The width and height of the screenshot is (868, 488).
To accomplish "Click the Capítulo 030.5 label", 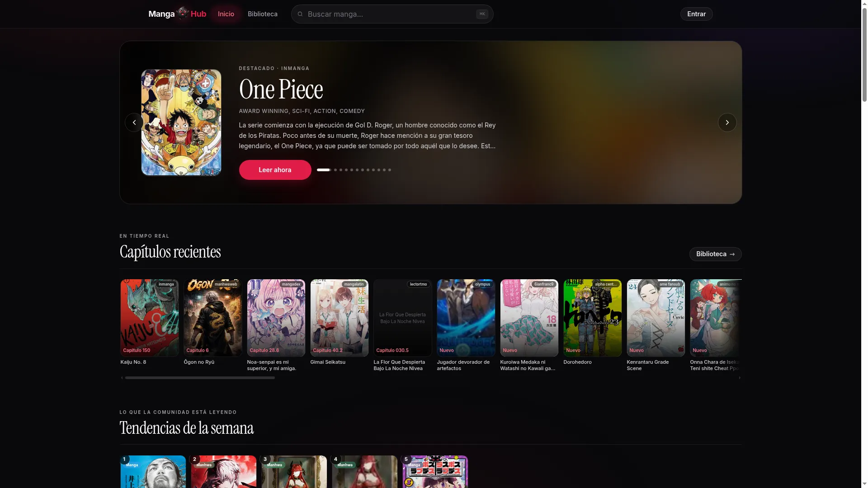I will coord(392,351).
